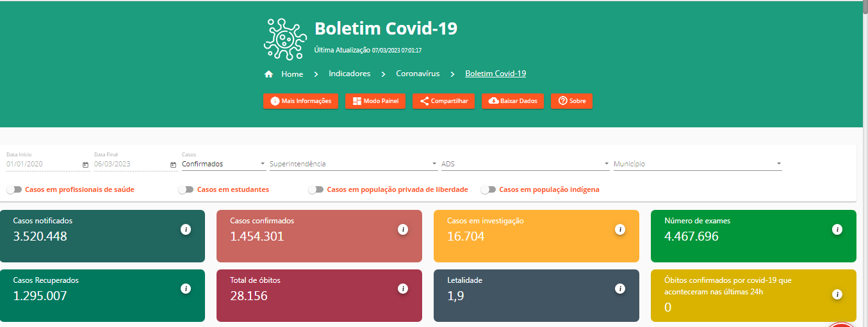The width and height of the screenshot is (868, 327).
Task: Toggle Casos em profissionais de saúde switch
Action: point(14,190)
